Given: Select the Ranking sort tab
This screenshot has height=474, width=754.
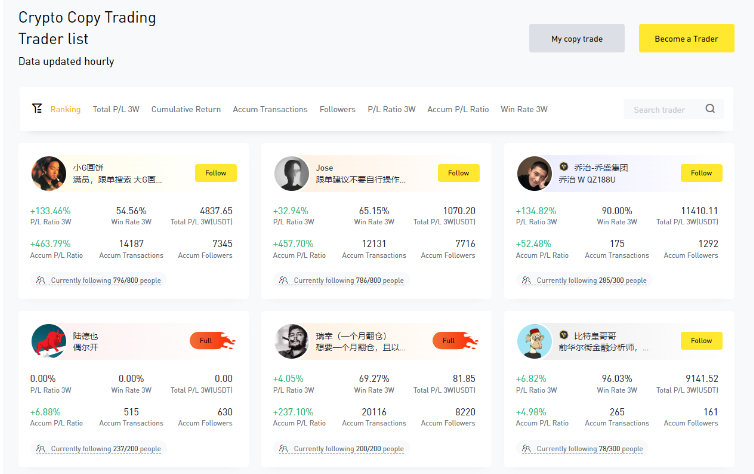Looking at the screenshot, I should [65, 109].
